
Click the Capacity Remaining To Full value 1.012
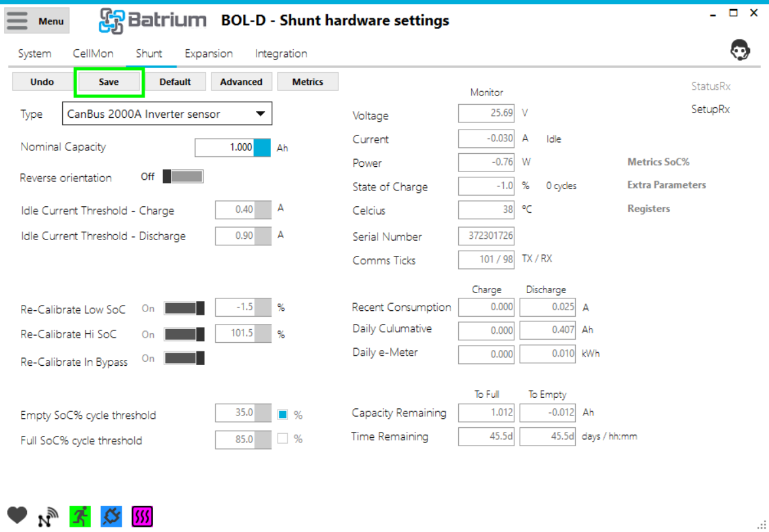tap(486, 413)
